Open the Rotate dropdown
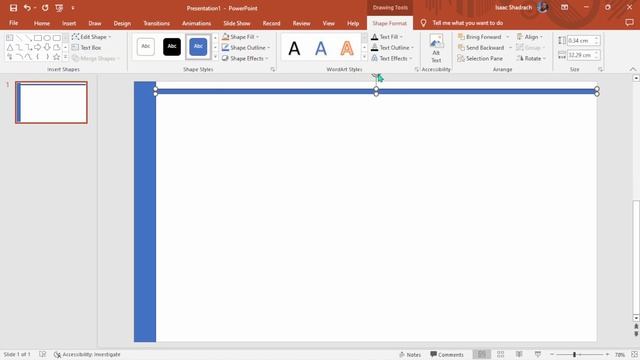Image resolution: width=640 pixels, height=360 pixels. (531, 58)
